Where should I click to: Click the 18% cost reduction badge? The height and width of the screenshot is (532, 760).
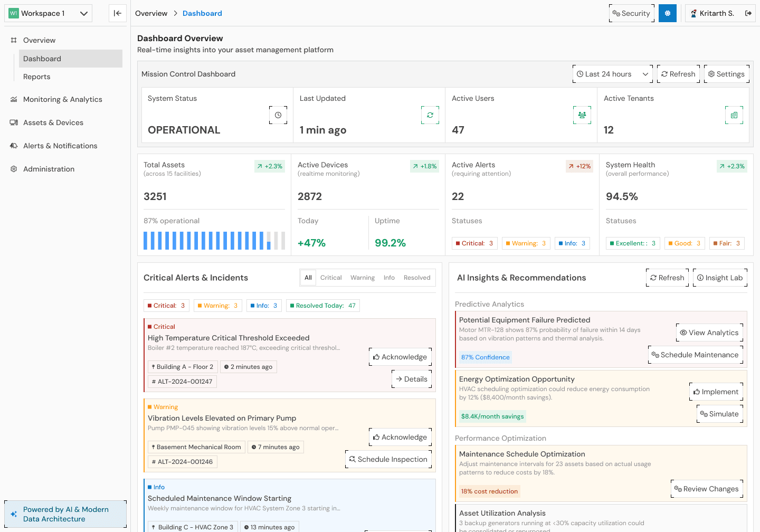point(489,491)
